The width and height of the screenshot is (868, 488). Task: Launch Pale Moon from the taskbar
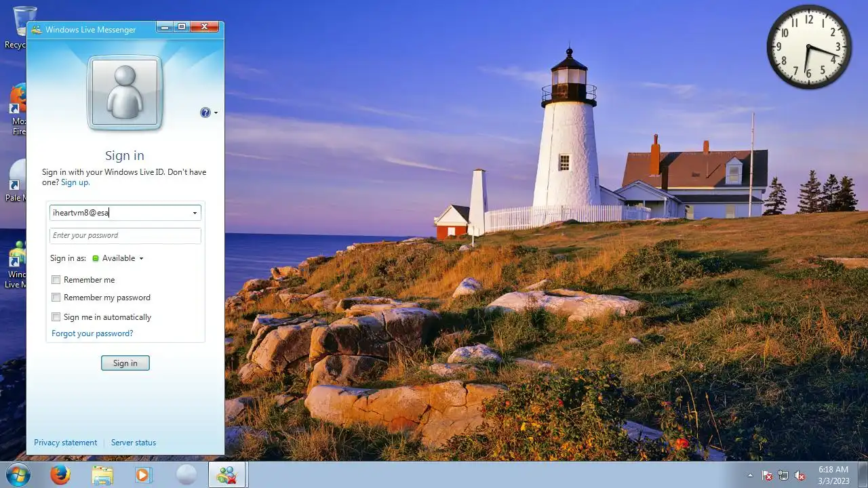[186, 475]
